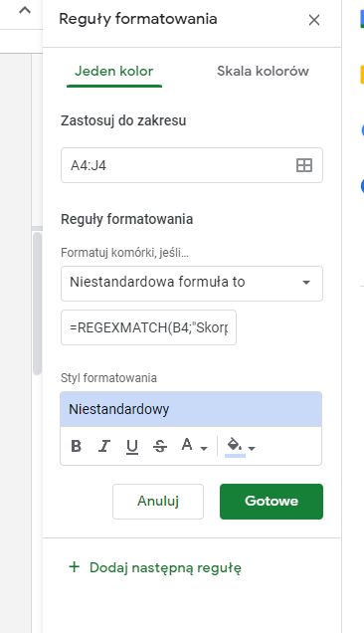Toggle strikethrough text formatting
This screenshot has width=364, height=633.
[160, 446]
